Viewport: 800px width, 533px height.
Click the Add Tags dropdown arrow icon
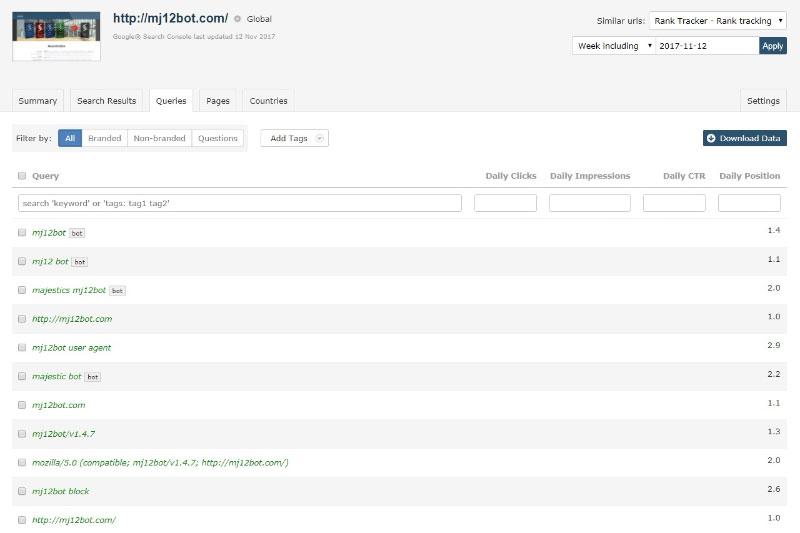pyautogui.click(x=319, y=138)
